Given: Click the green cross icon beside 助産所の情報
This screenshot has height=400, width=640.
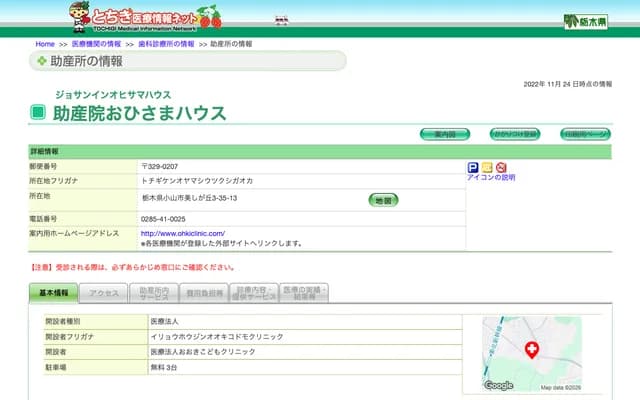Looking at the screenshot, I should pos(42,61).
